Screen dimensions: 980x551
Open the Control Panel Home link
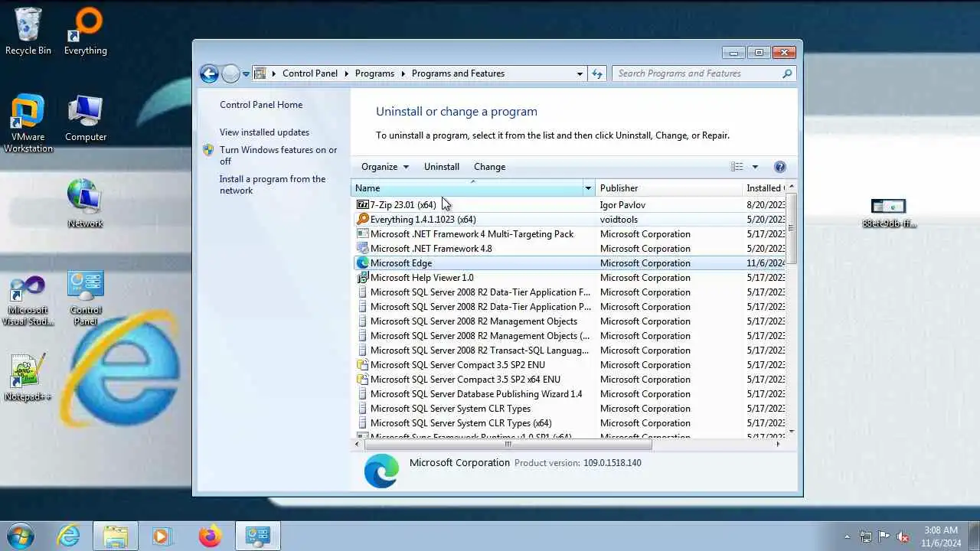click(x=261, y=105)
